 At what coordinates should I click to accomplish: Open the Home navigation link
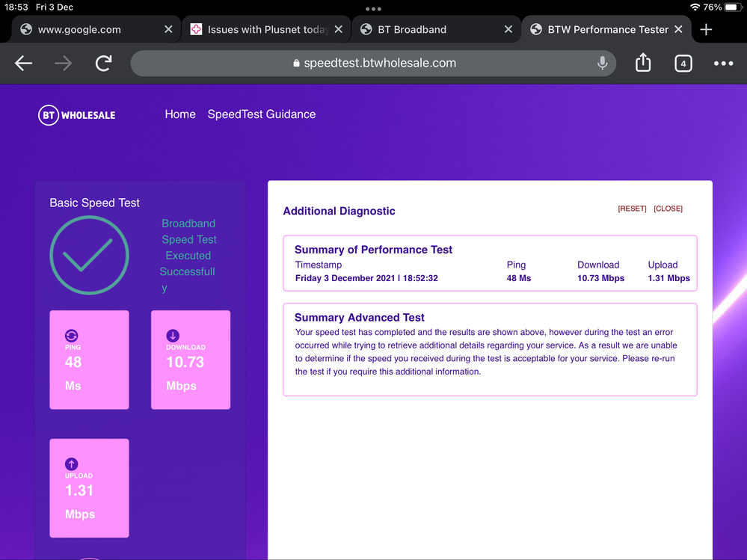(x=180, y=114)
